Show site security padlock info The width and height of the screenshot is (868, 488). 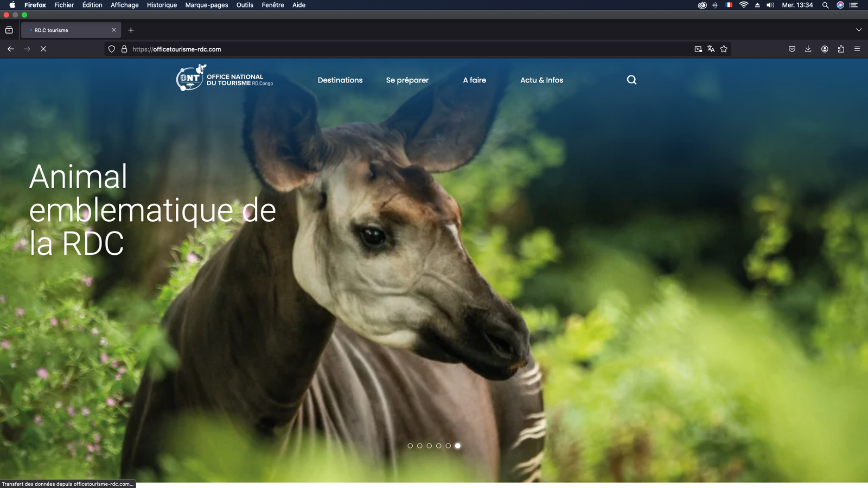[x=124, y=49]
